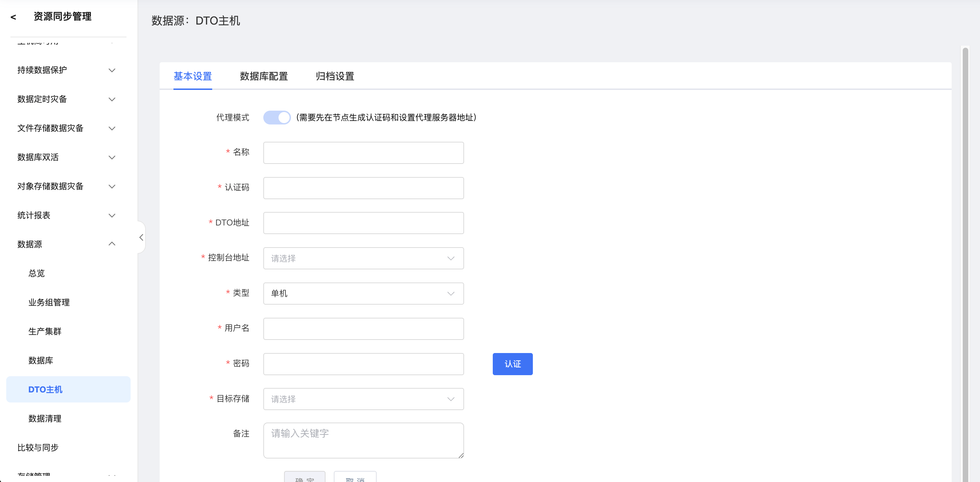The image size is (980, 482).
Task: Click the 名称 input field
Action: pos(363,153)
